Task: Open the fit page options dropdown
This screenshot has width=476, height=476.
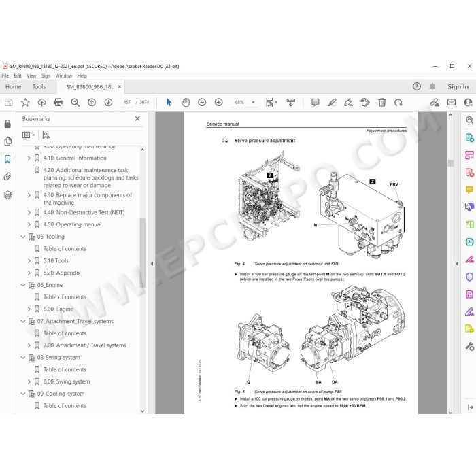Action: [x=271, y=102]
